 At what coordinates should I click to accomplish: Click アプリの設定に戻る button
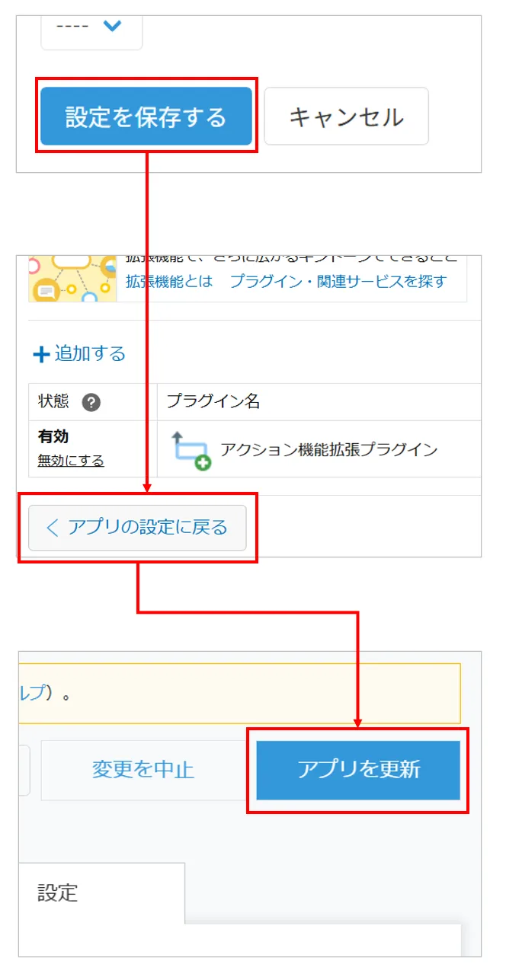coord(137,527)
